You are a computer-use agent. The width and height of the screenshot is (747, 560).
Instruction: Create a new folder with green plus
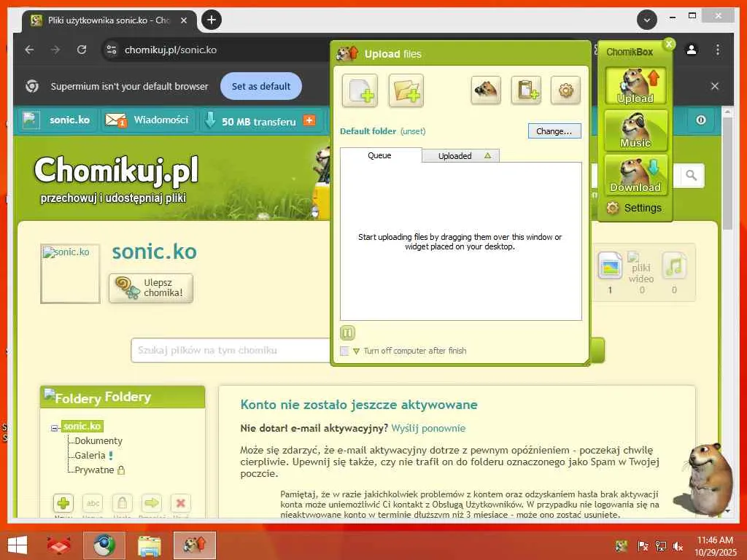pos(63,503)
